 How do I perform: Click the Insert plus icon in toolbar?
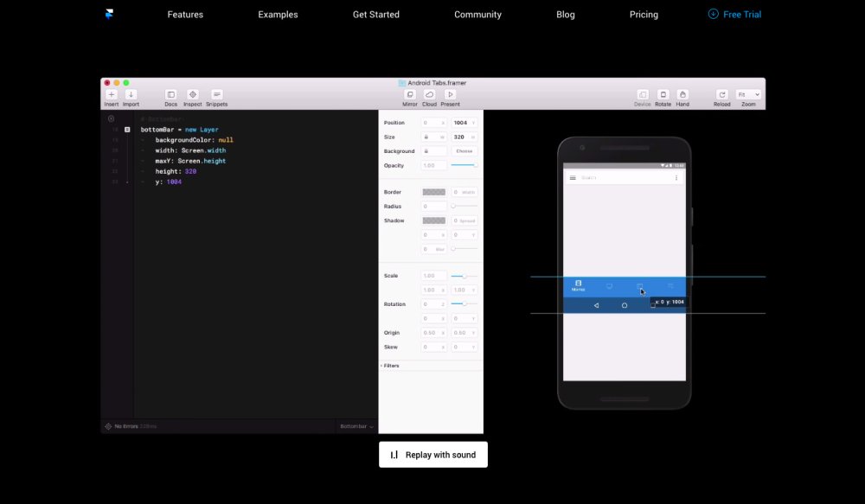pos(112,95)
